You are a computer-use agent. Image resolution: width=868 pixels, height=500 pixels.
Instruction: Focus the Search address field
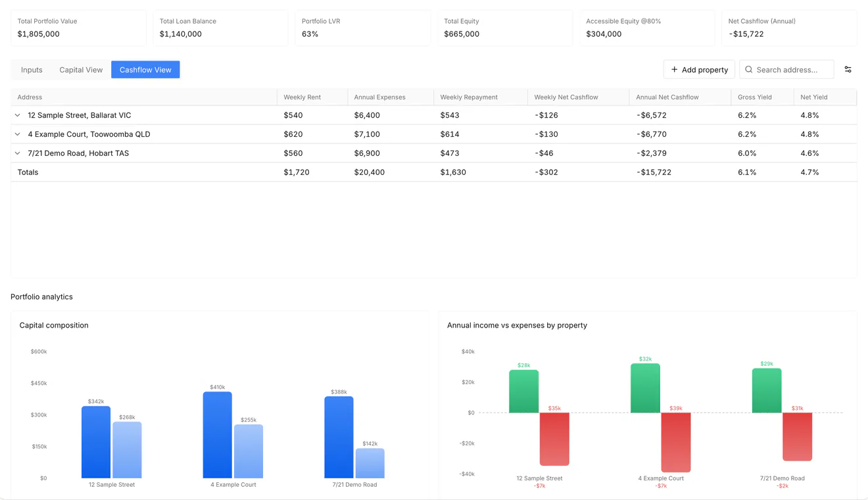click(x=786, y=70)
